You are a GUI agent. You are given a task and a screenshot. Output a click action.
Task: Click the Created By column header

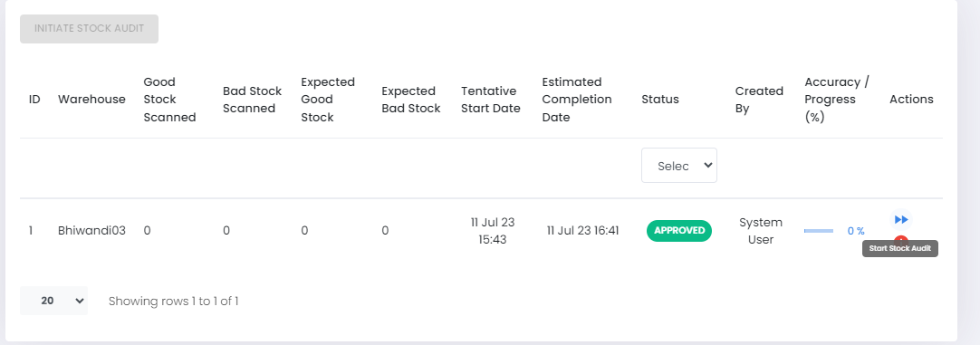[x=759, y=100]
